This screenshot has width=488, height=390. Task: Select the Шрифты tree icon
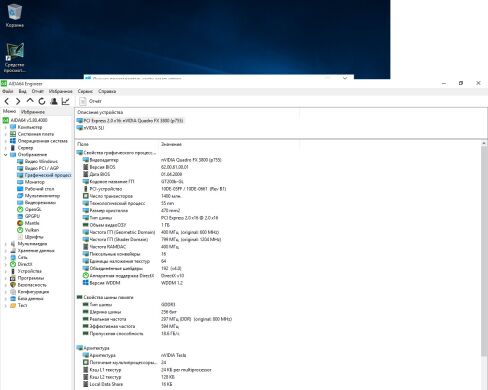tap(20, 237)
